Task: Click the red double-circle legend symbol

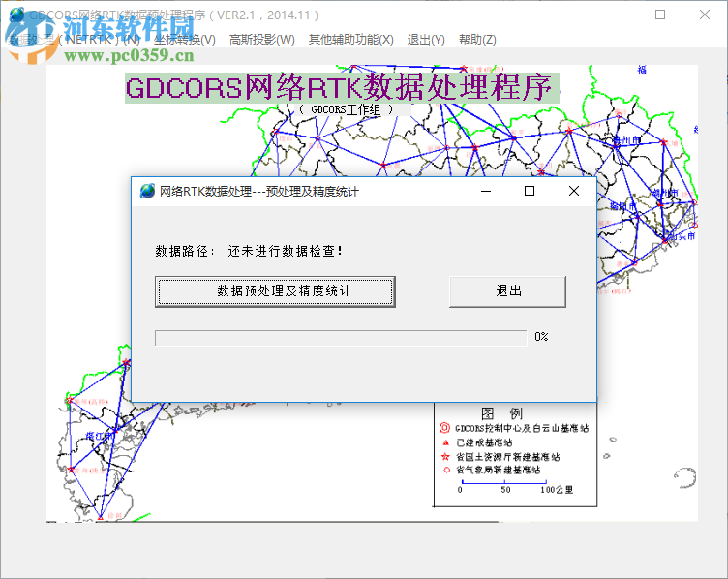Action: pos(444,428)
